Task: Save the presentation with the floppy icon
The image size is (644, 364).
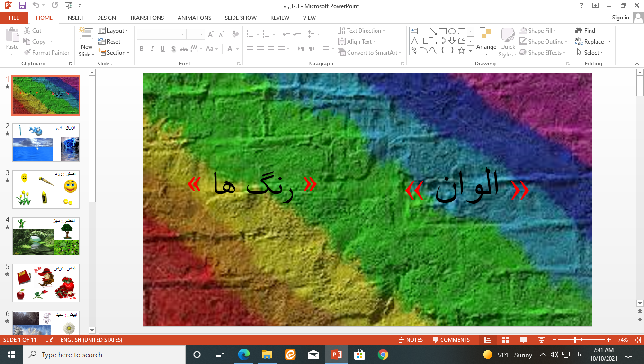Action: click(x=22, y=6)
